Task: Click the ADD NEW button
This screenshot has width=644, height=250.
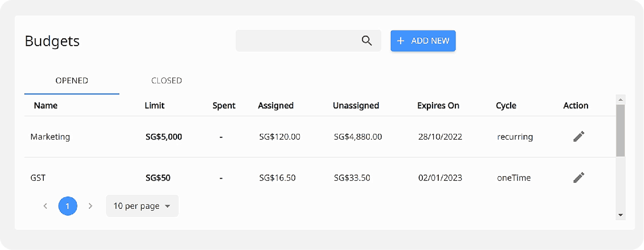Action: [423, 41]
